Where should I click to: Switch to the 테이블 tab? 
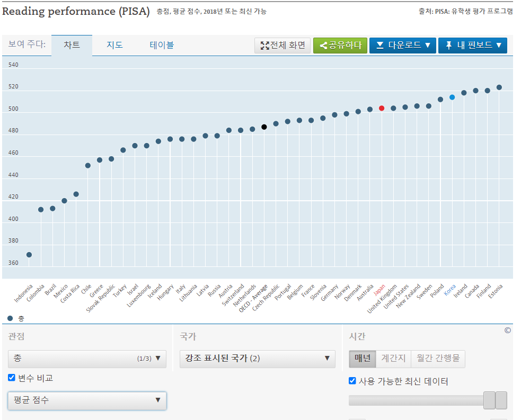coord(162,46)
